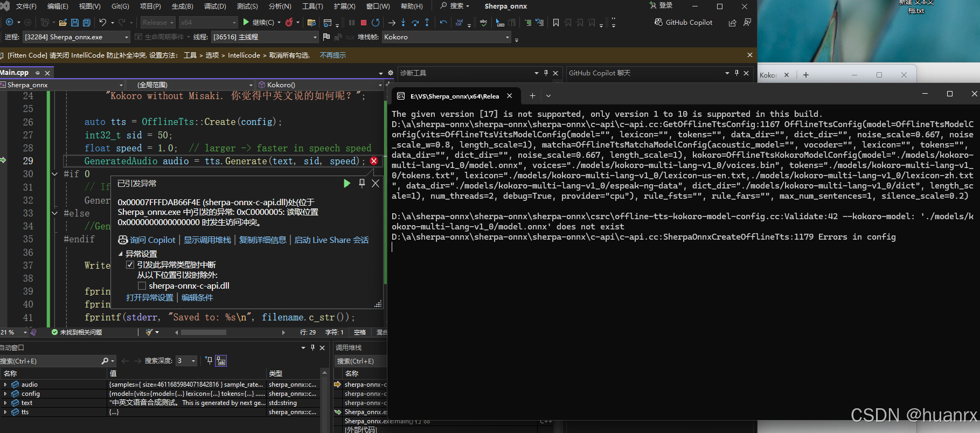Open the Git(G) menu
The width and height of the screenshot is (980, 433).
(120, 6)
